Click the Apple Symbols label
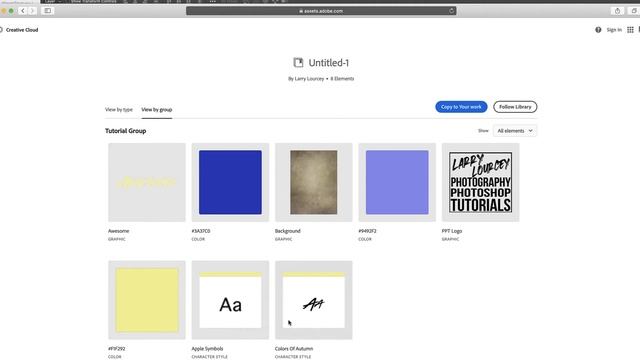Image resolution: width=640 pixels, height=360 pixels. click(207, 349)
